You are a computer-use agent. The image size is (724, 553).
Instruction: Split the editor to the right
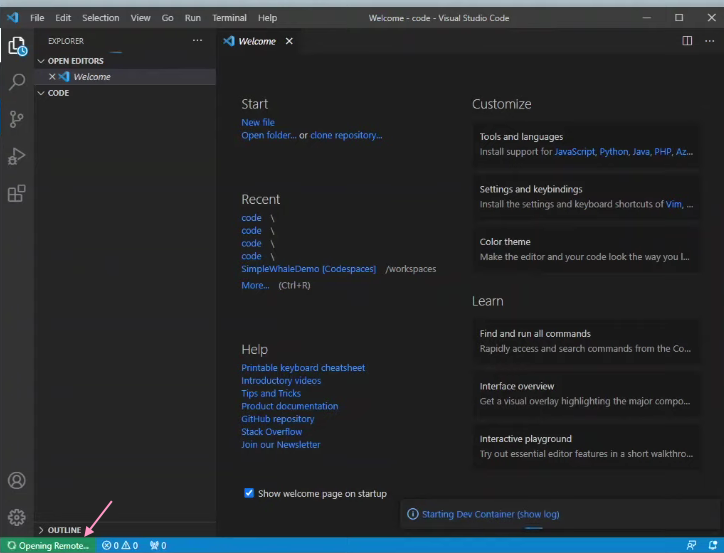coord(687,41)
